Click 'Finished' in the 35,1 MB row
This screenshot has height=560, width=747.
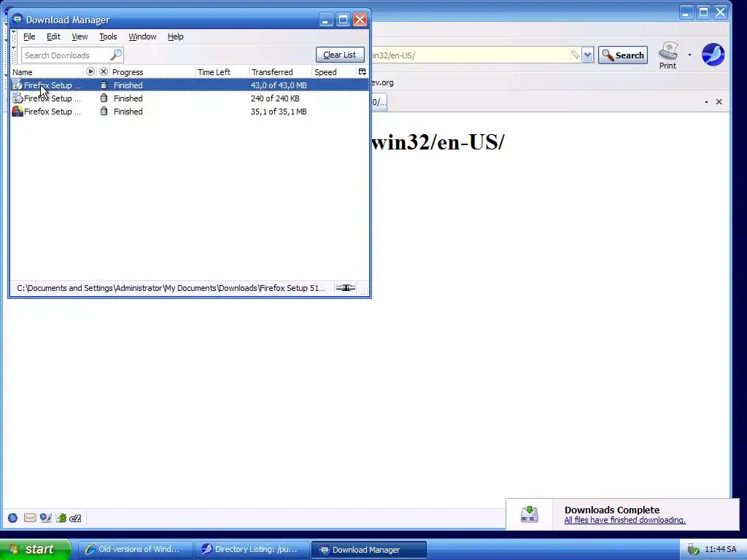click(x=128, y=112)
